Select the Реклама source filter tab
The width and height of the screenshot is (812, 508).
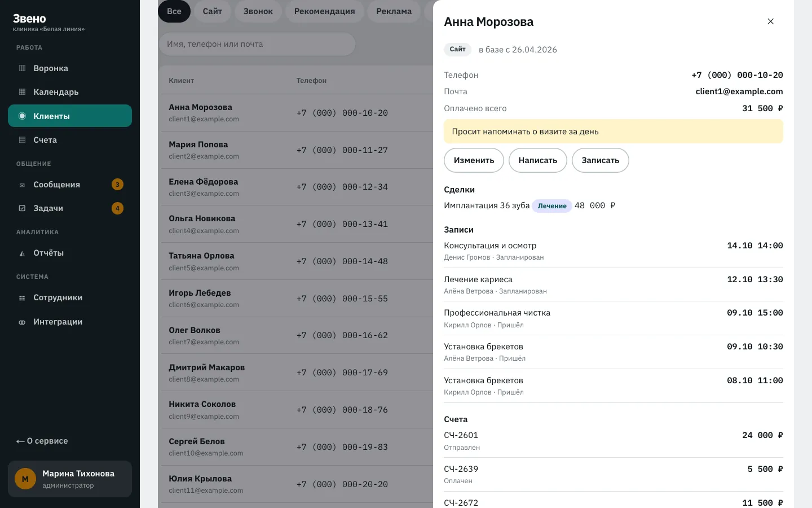point(394,11)
